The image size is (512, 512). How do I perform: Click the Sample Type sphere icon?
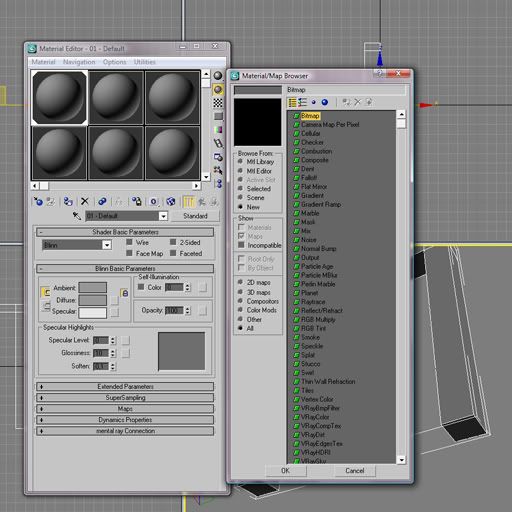point(218,76)
